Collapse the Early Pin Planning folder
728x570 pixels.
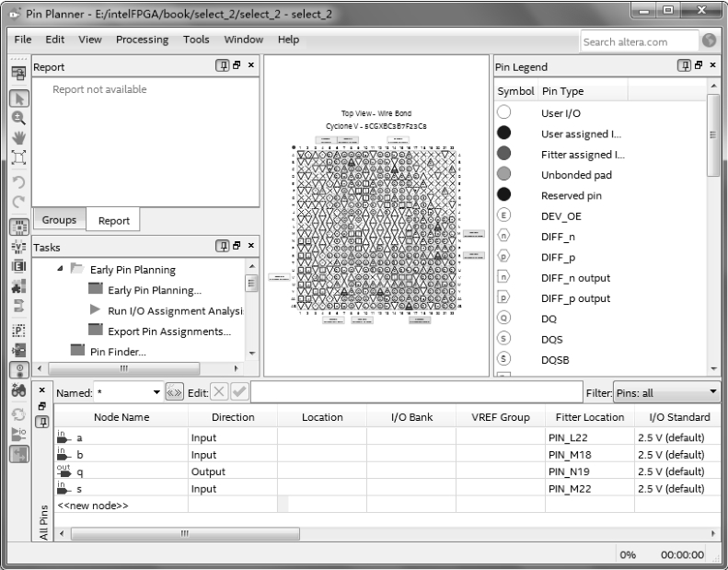[x=60, y=269]
